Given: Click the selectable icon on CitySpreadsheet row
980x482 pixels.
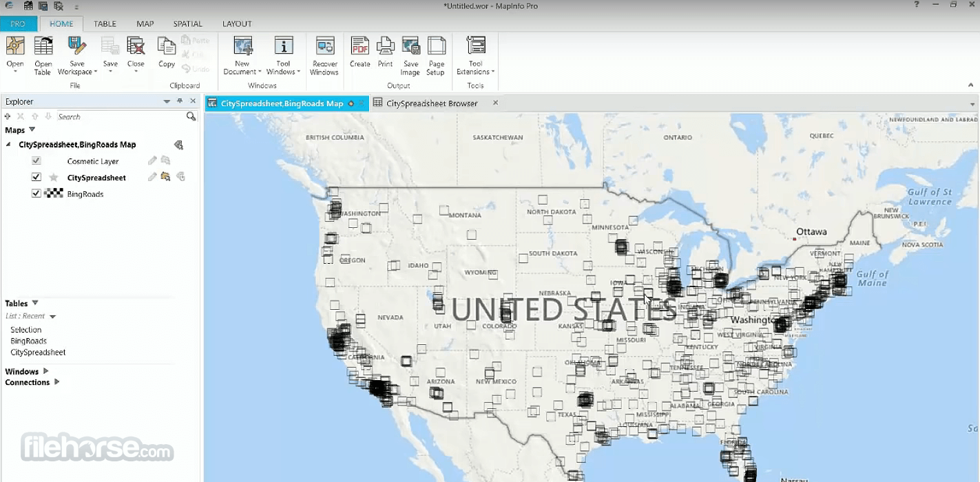Looking at the screenshot, I should tap(165, 177).
